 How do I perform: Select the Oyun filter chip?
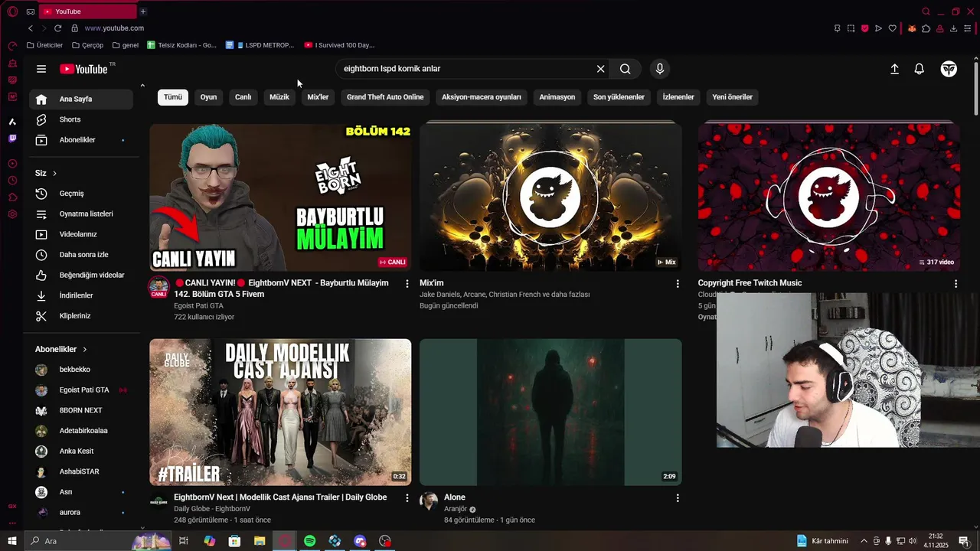(208, 97)
